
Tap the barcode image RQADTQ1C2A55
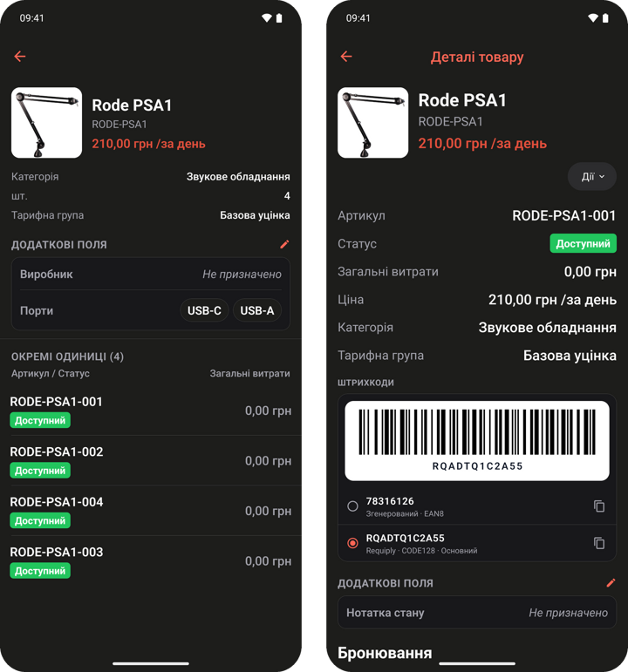477,440
